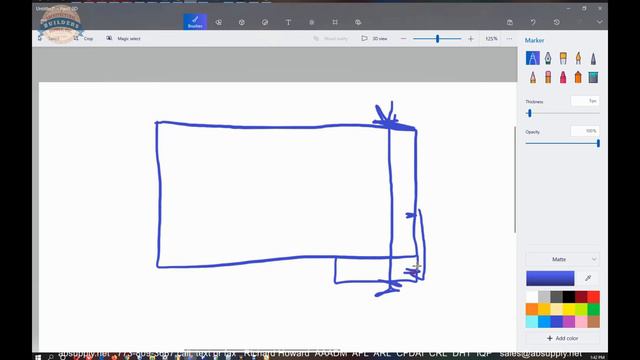Zoom out with the minus icon
The height and width of the screenshot is (360, 640).
pyautogui.click(x=403, y=39)
